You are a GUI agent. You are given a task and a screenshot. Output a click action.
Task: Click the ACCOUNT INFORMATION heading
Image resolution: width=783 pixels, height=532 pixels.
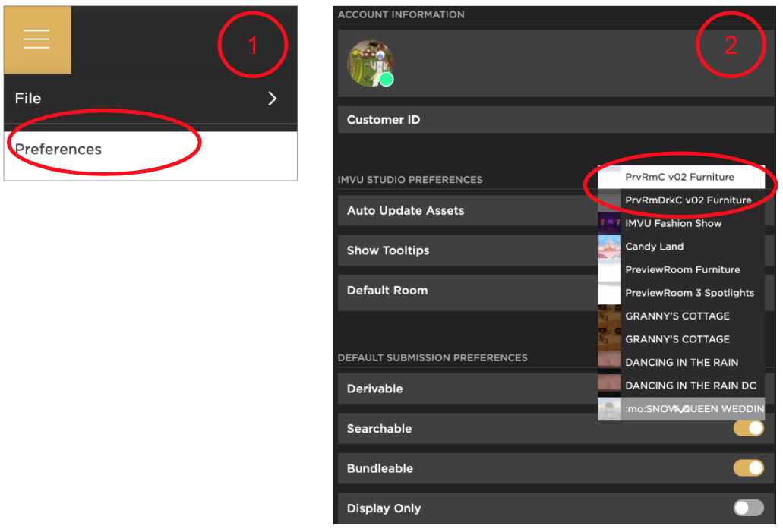pos(401,15)
